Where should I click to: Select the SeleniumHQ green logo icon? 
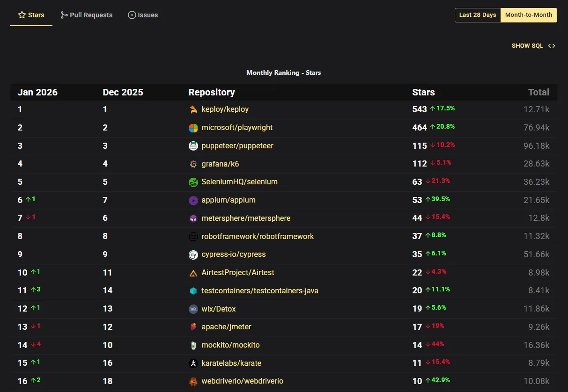pos(193,182)
